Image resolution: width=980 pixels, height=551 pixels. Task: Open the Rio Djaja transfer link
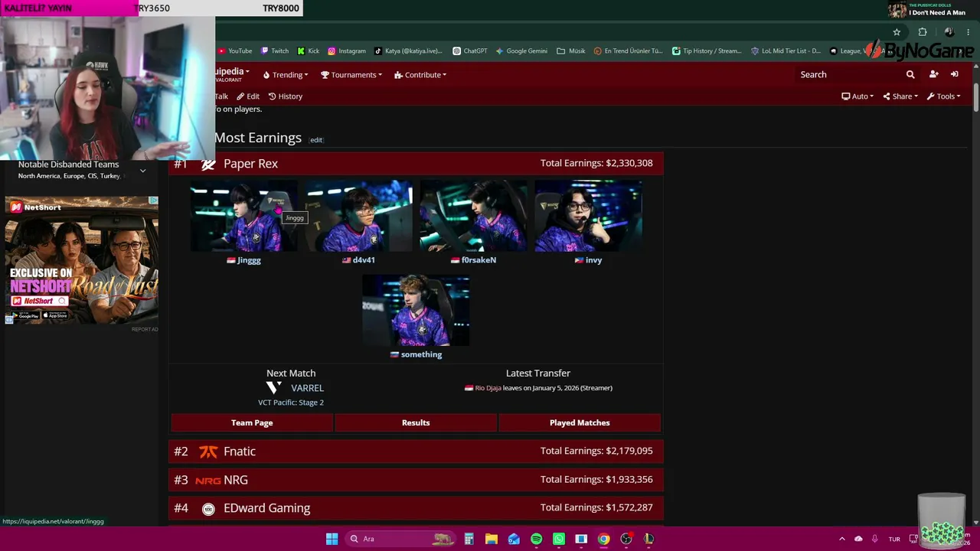click(488, 388)
